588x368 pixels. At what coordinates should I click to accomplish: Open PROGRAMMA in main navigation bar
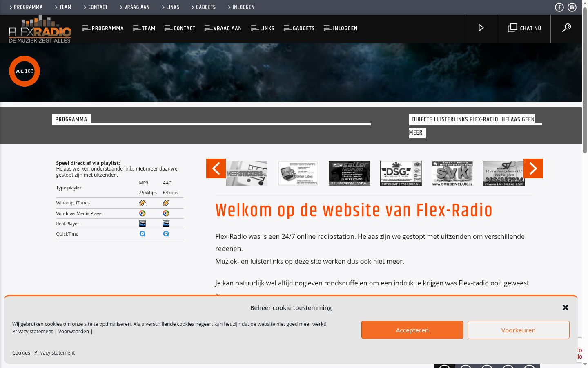point(103,28)
